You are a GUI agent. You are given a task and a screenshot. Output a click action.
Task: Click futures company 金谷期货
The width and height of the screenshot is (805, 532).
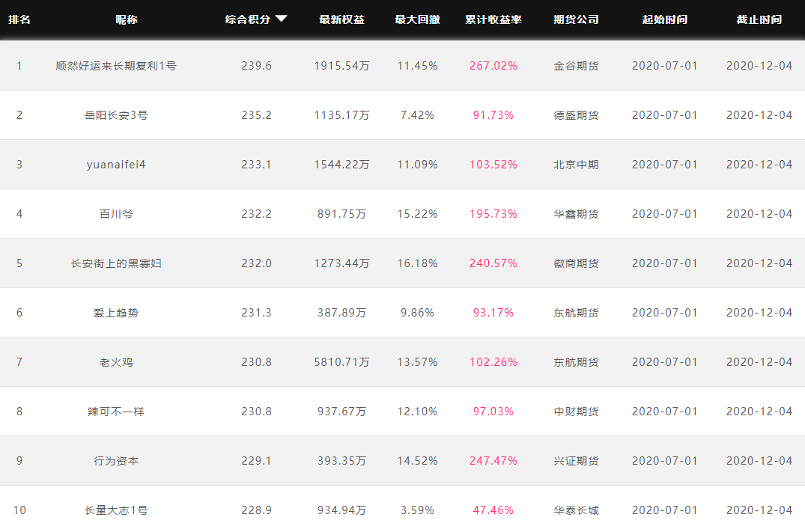tap(576, 66)
